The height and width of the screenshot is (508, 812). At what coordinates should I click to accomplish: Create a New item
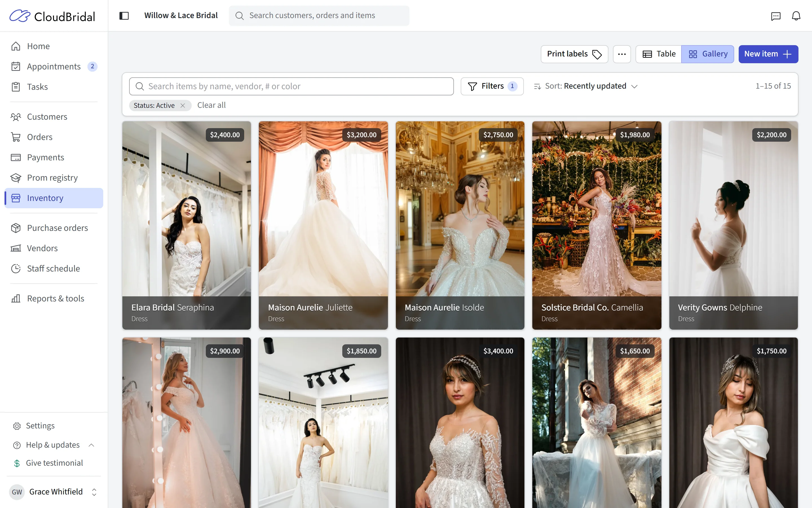[768, 54]
